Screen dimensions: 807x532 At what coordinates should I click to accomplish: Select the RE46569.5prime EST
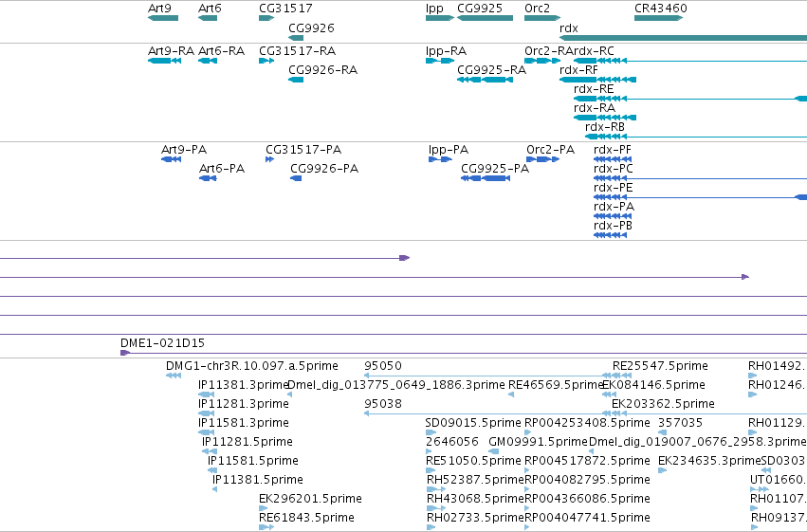(511, 394)
